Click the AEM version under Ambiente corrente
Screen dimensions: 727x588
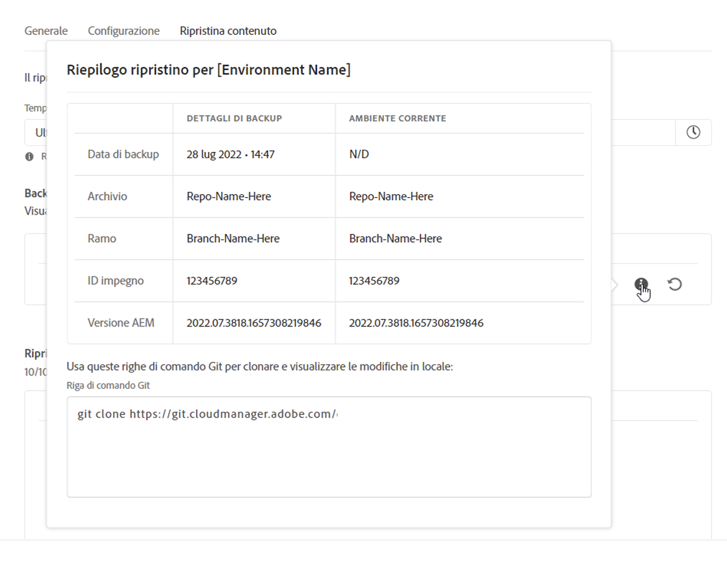(416, 323)
